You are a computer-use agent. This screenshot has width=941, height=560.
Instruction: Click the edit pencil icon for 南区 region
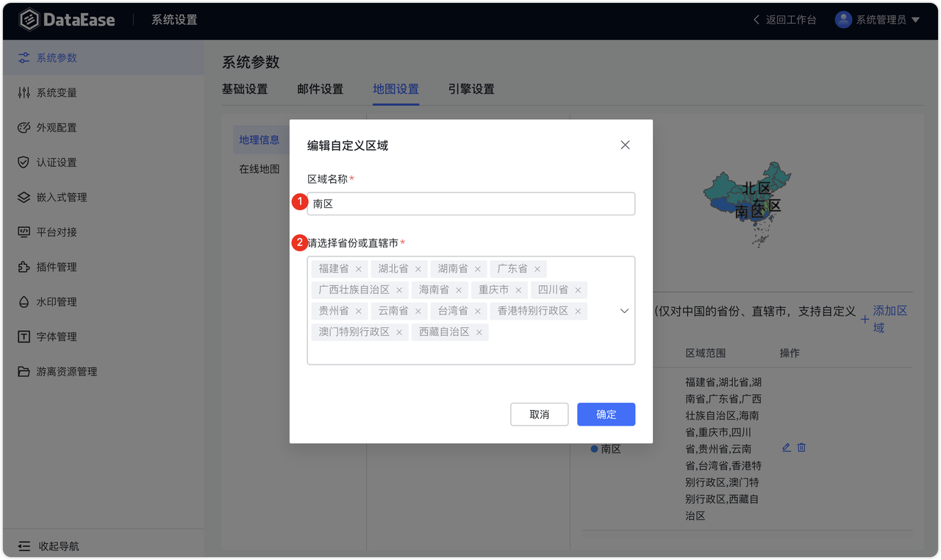(785, 447)
